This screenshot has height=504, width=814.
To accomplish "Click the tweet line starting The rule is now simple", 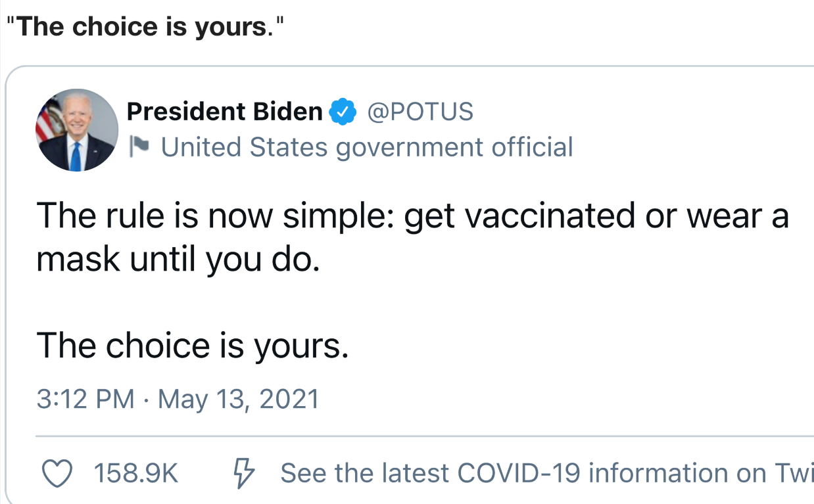I will coord(412,217).
